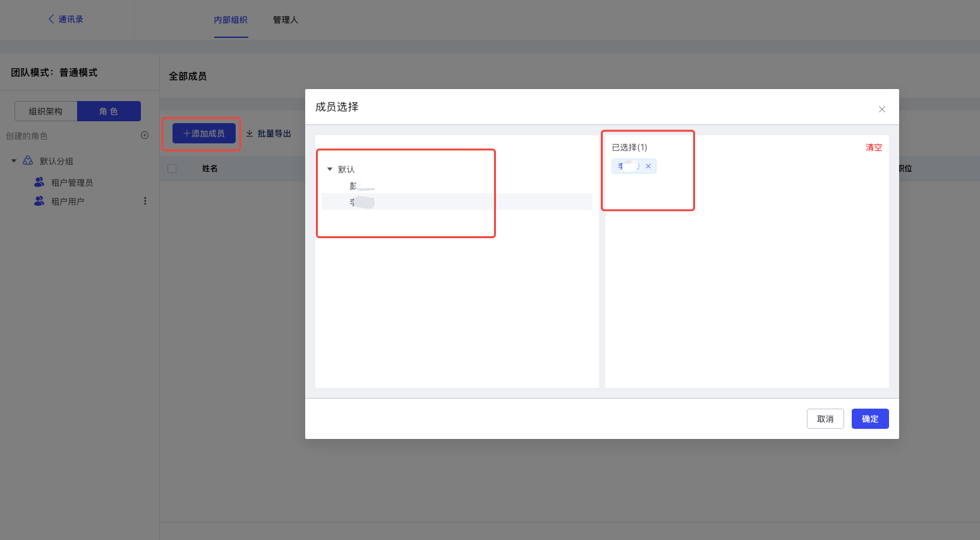
Task: Click the plus icon next to 创建的角色
Action: pyautogui.click(x=145, y=135)
